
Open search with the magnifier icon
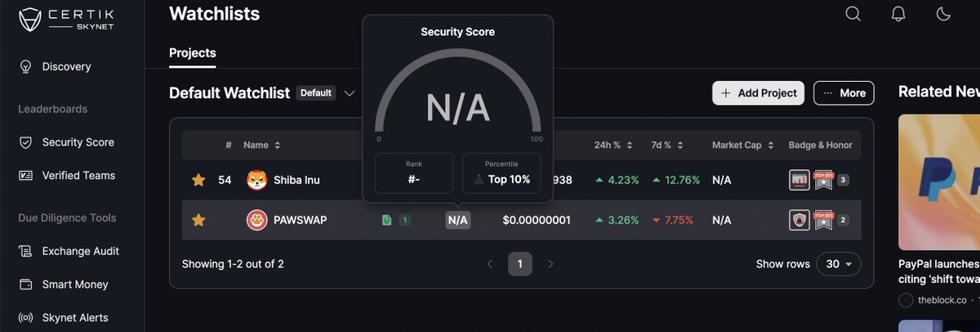[853, 14]
